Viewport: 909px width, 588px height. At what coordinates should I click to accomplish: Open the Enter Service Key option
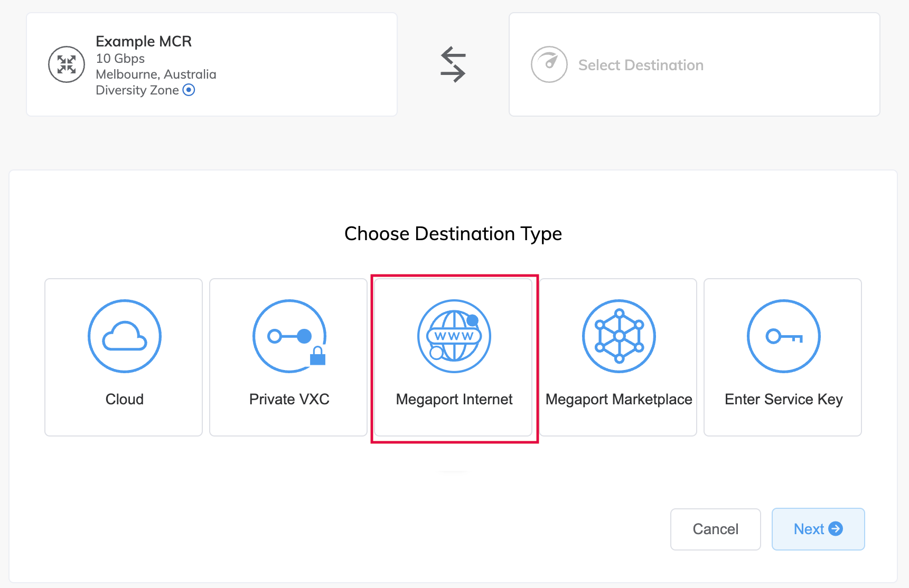point(783,357)
